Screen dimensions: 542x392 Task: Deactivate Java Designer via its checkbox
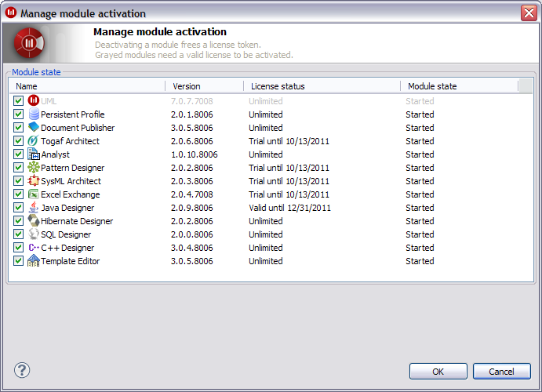[18, 207]
